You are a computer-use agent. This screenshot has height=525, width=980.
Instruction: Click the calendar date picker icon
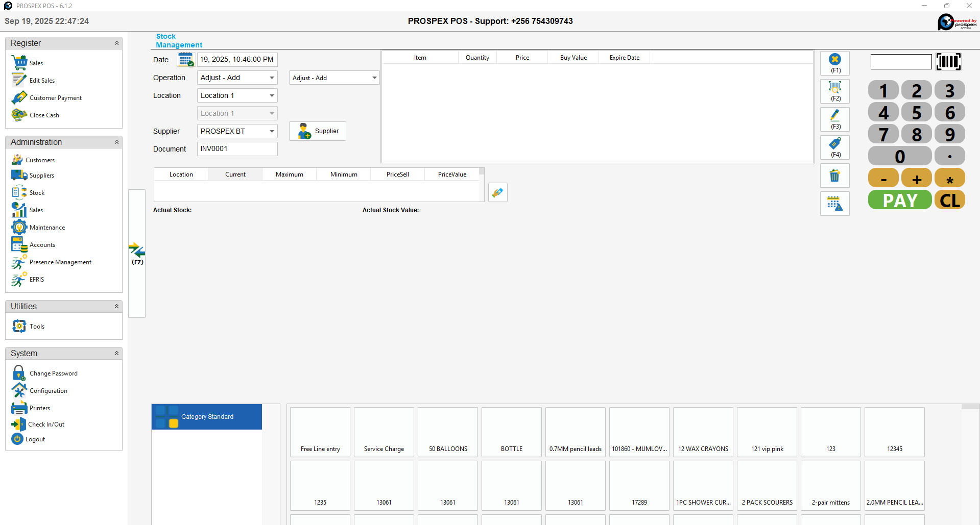coord(185,60)
